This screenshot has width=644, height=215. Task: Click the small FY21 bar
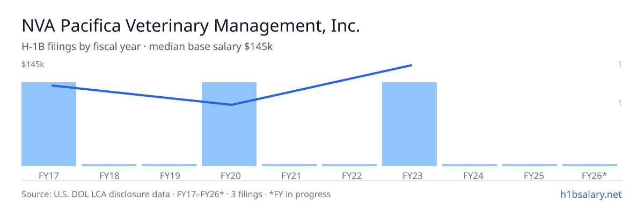(289, 165)
